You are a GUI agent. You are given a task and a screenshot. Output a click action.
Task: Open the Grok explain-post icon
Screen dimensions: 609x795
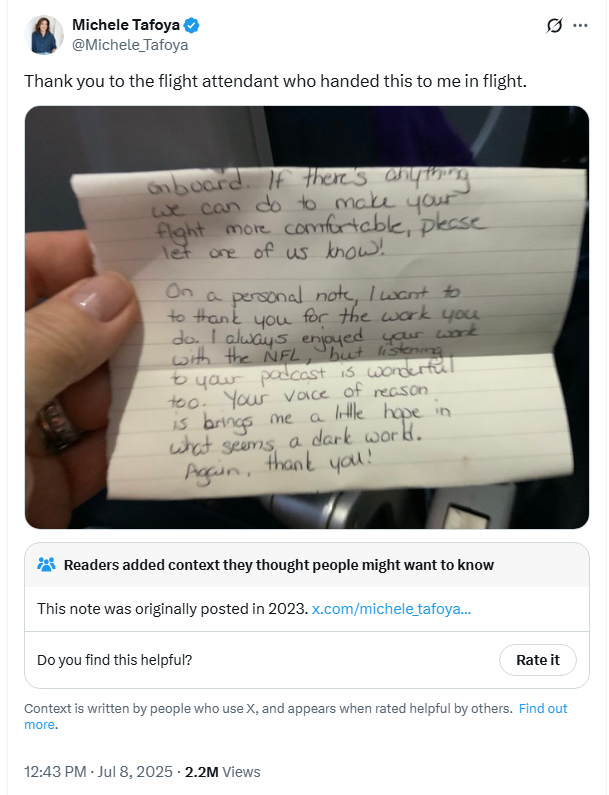click(555, 26)
